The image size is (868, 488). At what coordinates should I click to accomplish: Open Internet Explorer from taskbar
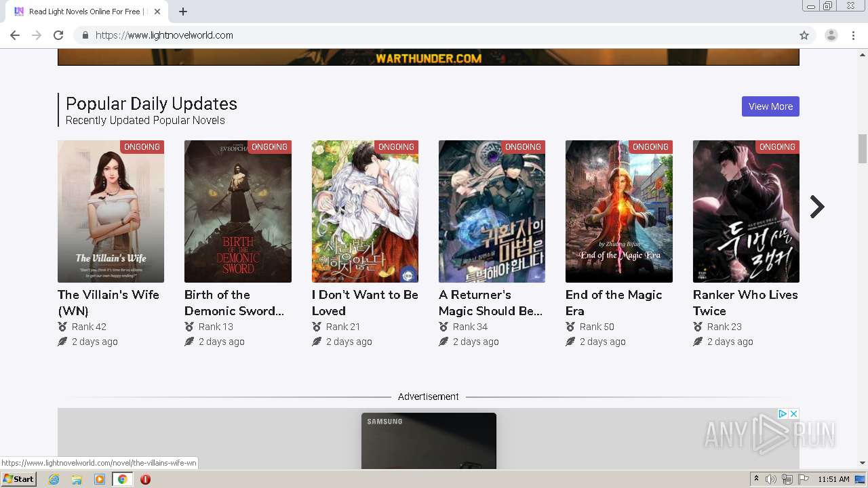54,479
